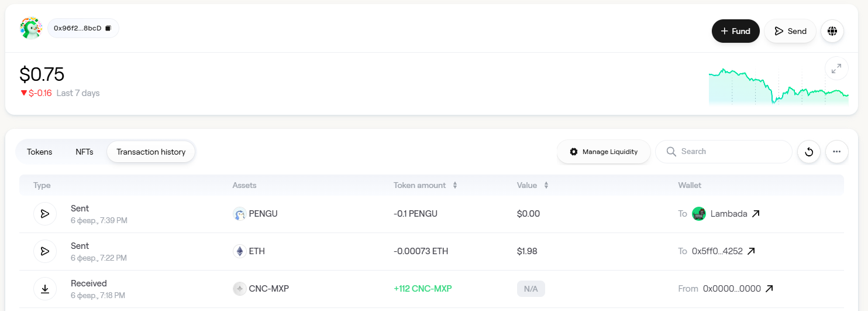
Task: Switch to the Tokens tab
Action: point(40,152)
